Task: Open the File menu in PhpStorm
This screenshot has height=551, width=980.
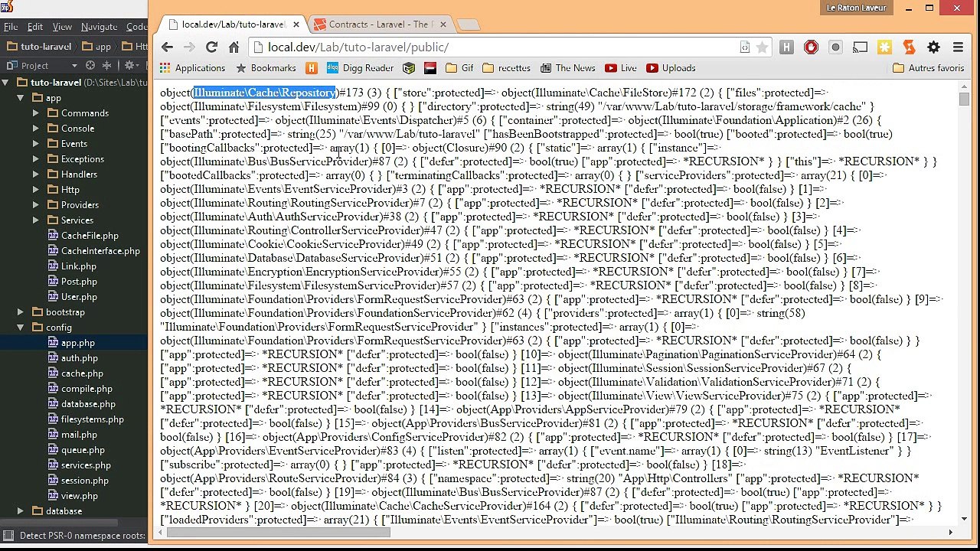Action: pyautogui.click(x=11, y=27)
